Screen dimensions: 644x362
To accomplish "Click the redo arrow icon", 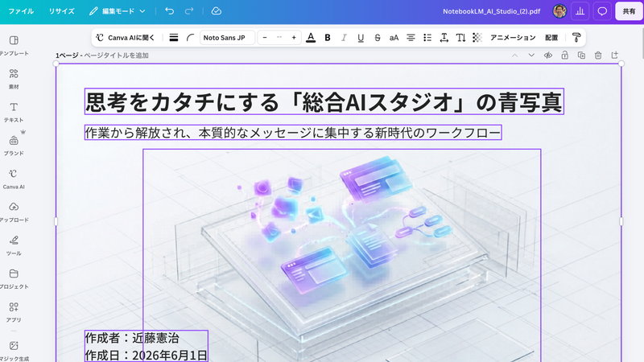I will coord(189,11).
